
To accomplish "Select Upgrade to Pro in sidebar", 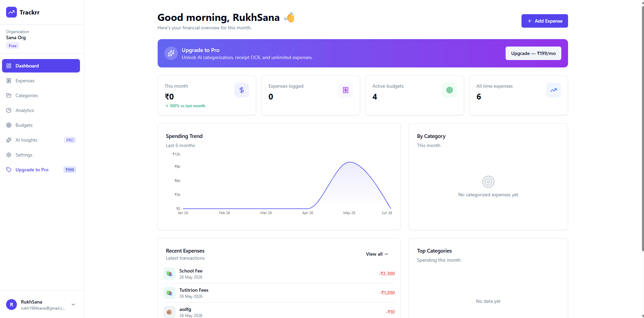I will coord(41,170).
